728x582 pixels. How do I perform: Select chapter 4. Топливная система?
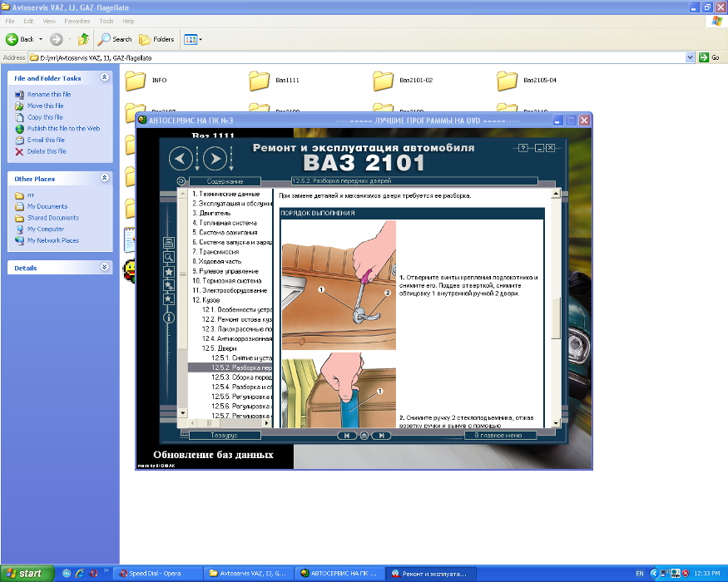coord(225,223)
